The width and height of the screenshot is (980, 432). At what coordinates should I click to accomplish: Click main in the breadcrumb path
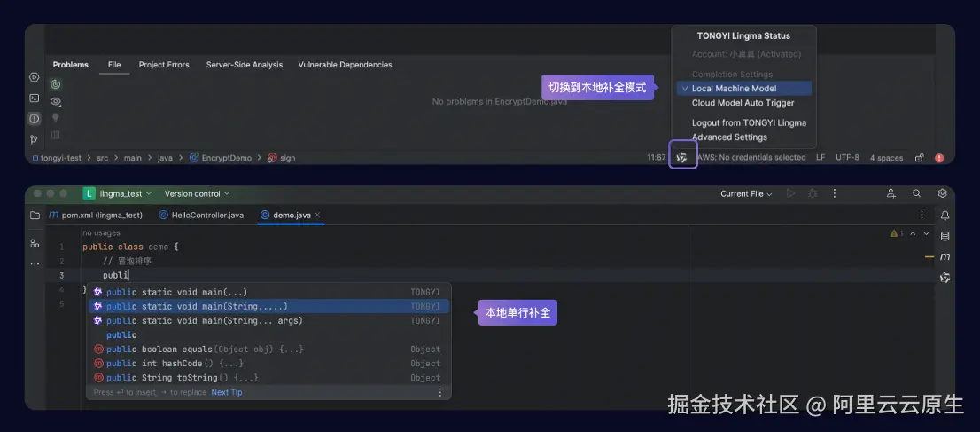pos(133,158)
